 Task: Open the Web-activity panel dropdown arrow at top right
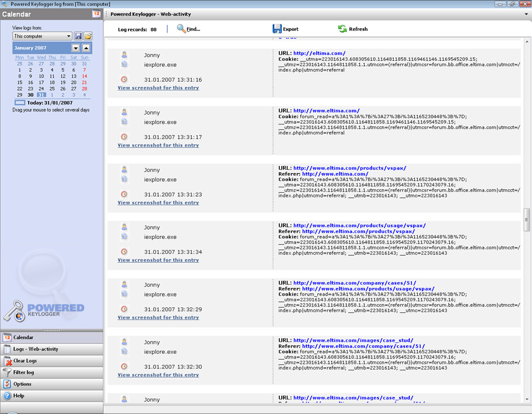(x=526, y=14)
